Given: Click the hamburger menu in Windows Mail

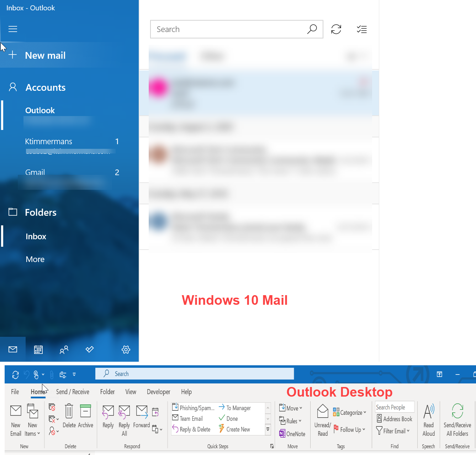Looking at the screenshot, I should [x=13, y=29].
